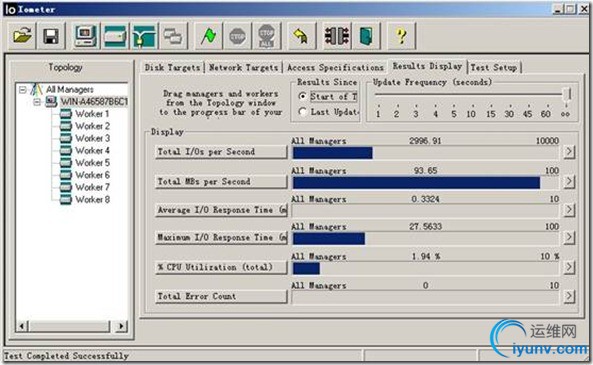The image size is (593, 365).
Task: Reset workers with the yellow arrow icon
Action: coord(301,36)
